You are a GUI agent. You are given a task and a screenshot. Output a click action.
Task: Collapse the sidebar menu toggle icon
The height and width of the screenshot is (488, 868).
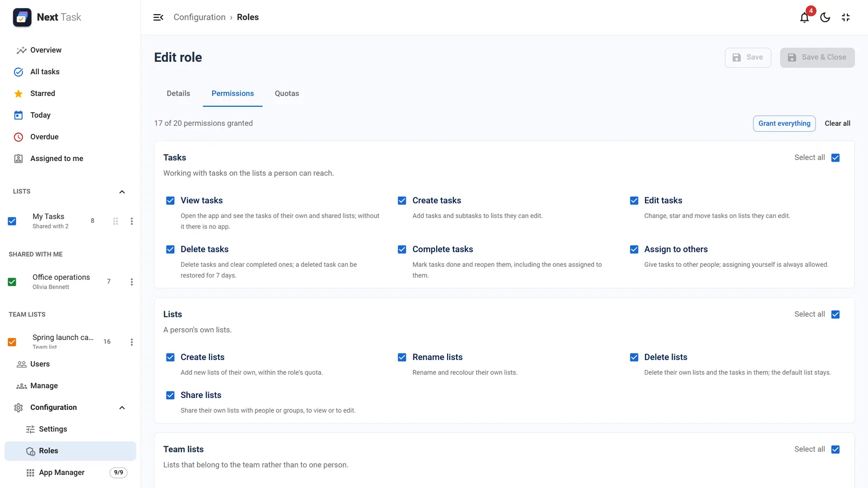(158, 17)
